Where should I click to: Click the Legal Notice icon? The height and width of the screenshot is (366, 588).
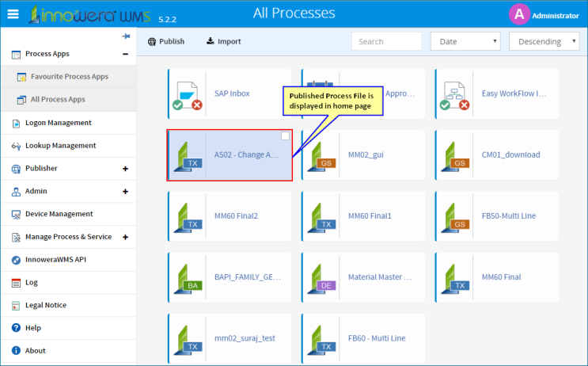click(x=16, y=306)
